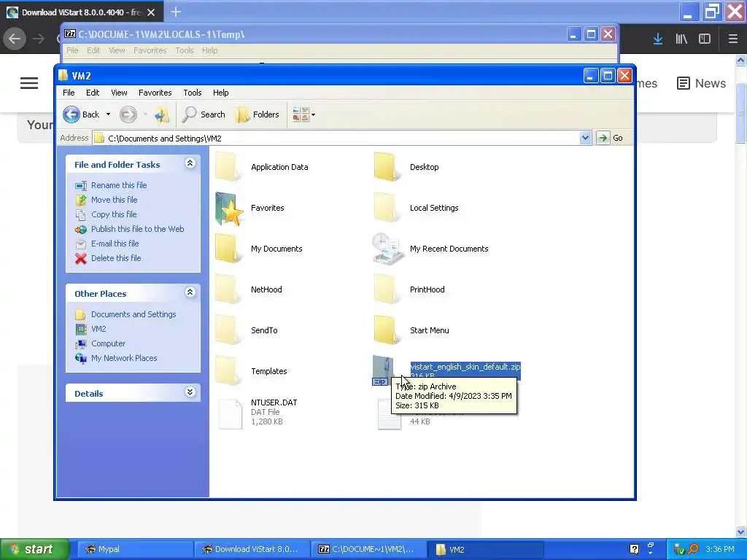This screenshot has width=747, height=560.
Task: Open the address bar dropdown
Action: pos(585,138)
